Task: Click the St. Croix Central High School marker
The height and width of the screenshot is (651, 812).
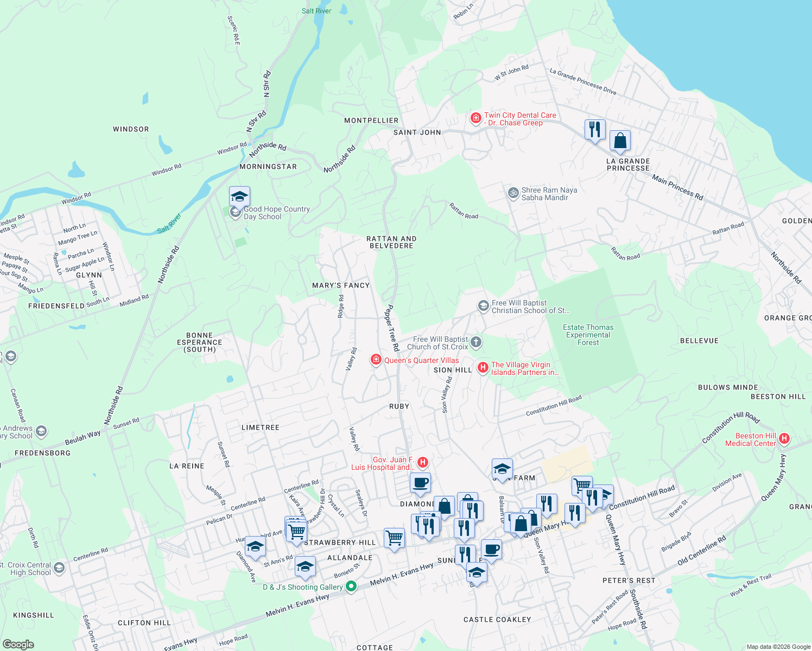Action: (x=58, y=567)
